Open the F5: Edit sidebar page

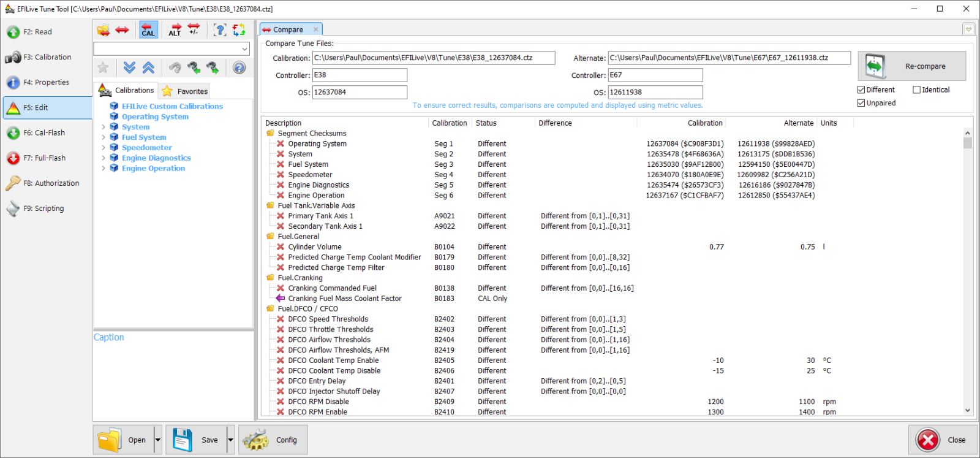point(47,107)
